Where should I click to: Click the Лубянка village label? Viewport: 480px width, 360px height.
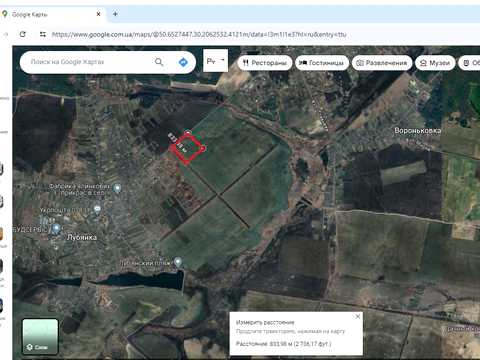coord(82,237)
